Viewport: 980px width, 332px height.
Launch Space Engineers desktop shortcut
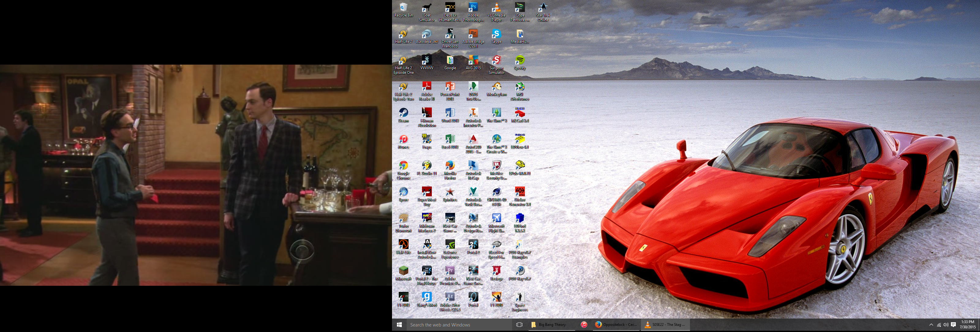point(520,302)
